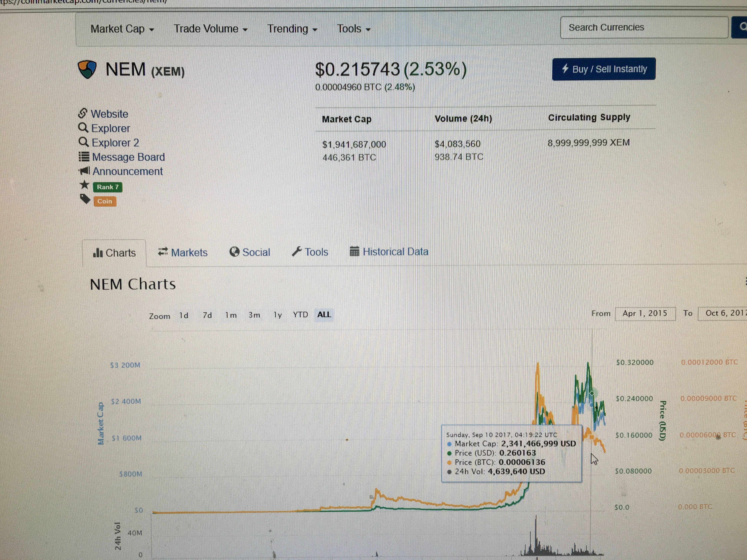
Task: Click the Price (USD) axis label
Action: (663, 421)
